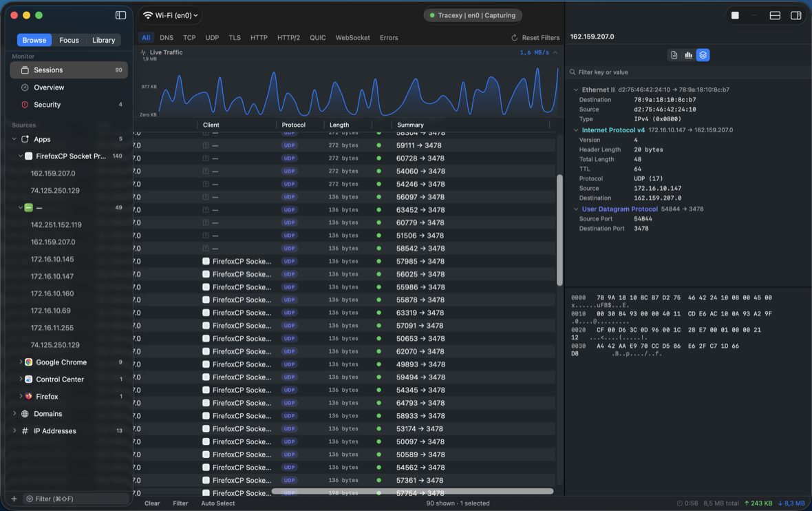Select the 142.251.152.119 address in sidebar
Screen dimensions: 812x511
pos(56,225)
